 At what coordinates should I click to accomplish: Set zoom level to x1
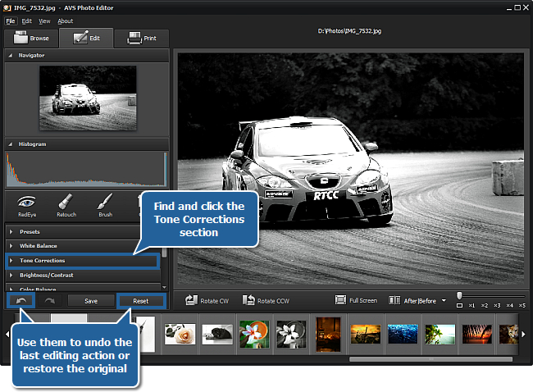tap(471, 305)
